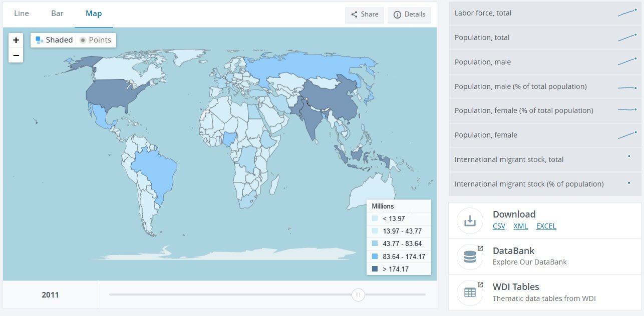Click the year slider handle
Viewport: 644px width, 316px height.
coord(358,295)
